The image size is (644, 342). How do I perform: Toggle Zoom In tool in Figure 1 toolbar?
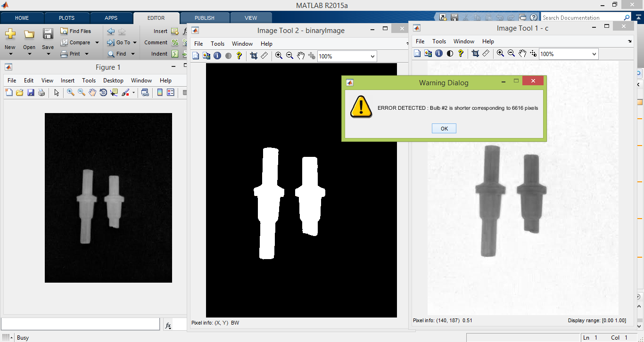tap(71, 92)
